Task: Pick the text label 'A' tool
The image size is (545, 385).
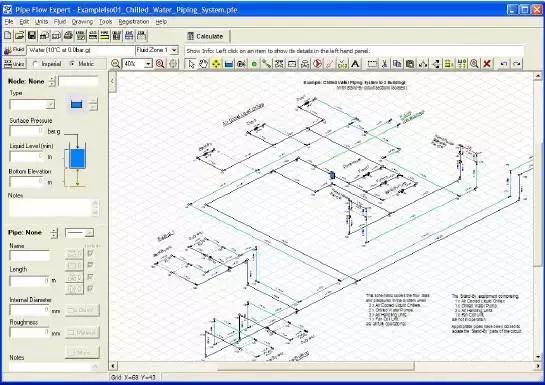Action: click(355, 64)
